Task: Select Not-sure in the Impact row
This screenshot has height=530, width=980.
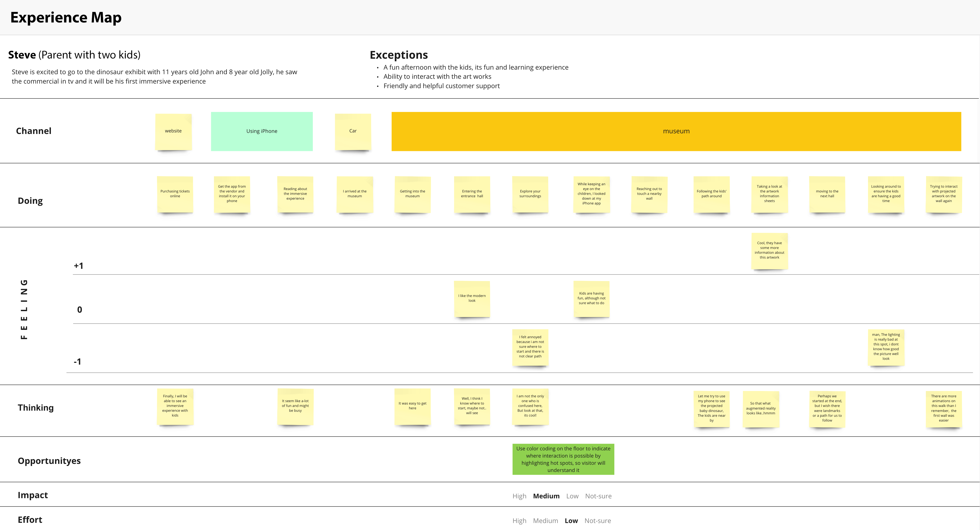Action: coord(598,496)
